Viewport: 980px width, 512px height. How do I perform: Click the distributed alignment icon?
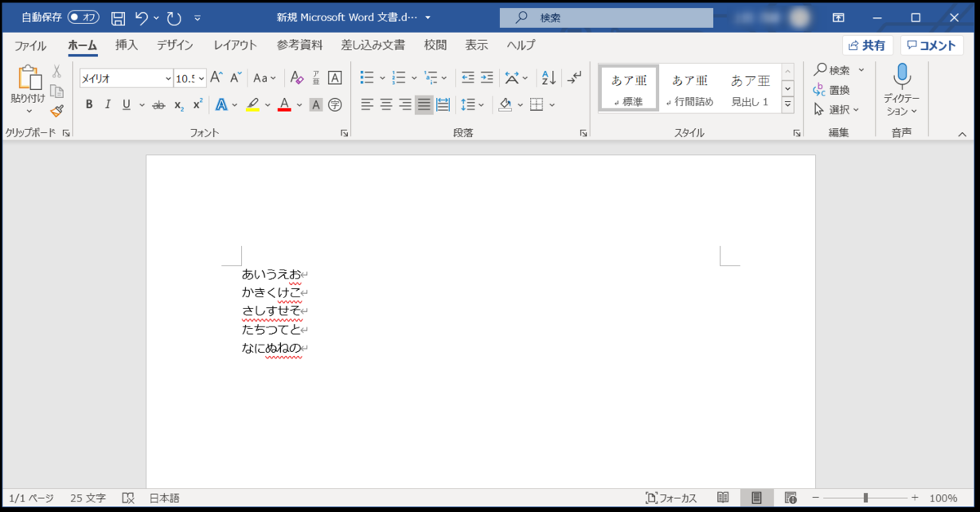pyautogui.click(x=443, y=105)
